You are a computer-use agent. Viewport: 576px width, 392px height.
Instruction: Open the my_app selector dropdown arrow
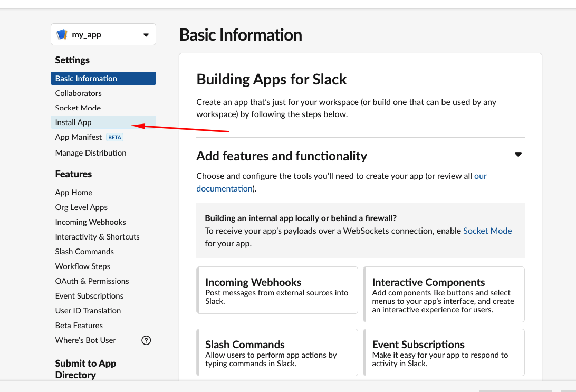coord(146,35)
